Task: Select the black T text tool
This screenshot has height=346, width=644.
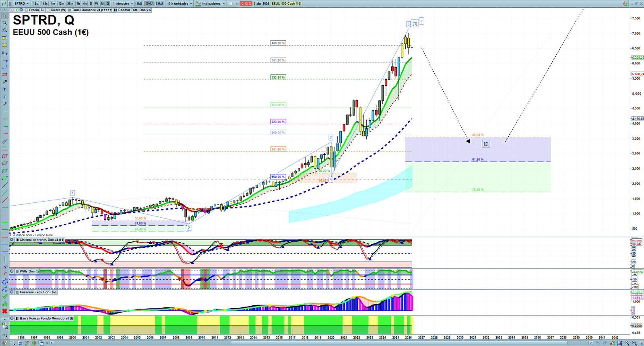Action: (x=4, y=89)
